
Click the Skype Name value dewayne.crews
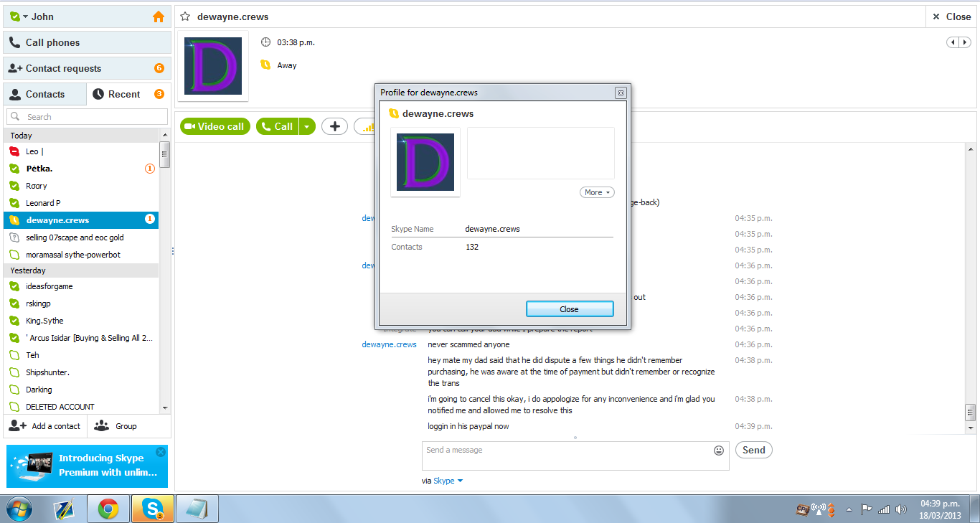(x=492, y=229)
